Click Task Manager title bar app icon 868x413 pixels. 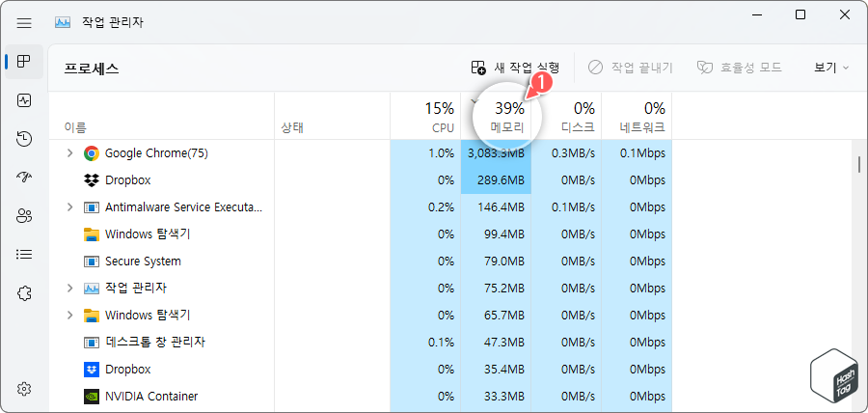(62, 23)
